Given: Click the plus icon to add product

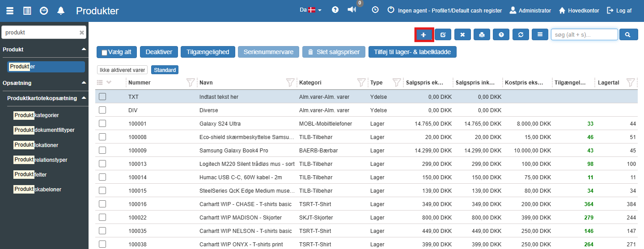Looking at the screenshot, I should point(424,34).
